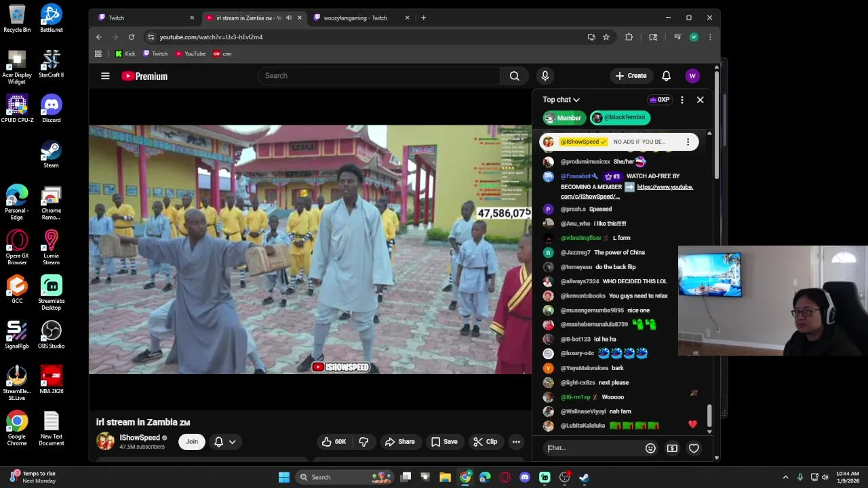Open the YouTube bookmark
This screenshot has height=488, width=868.
pos(191,54)
